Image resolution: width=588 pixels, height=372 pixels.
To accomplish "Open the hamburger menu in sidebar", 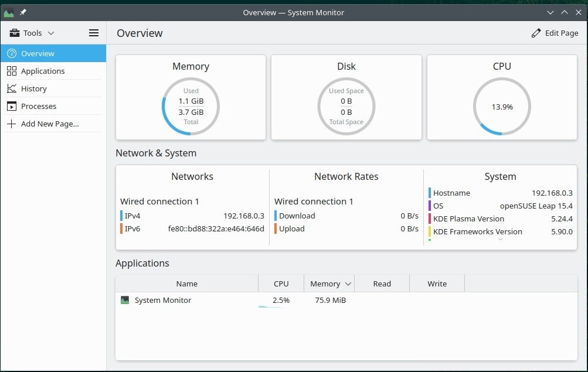I will pyautogui.click(x=94, y=33).
